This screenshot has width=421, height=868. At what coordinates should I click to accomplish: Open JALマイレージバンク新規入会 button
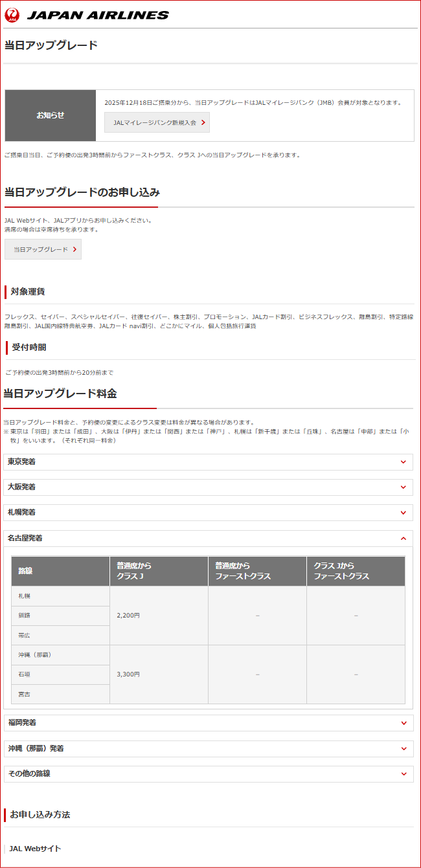[x=157, y=122]
